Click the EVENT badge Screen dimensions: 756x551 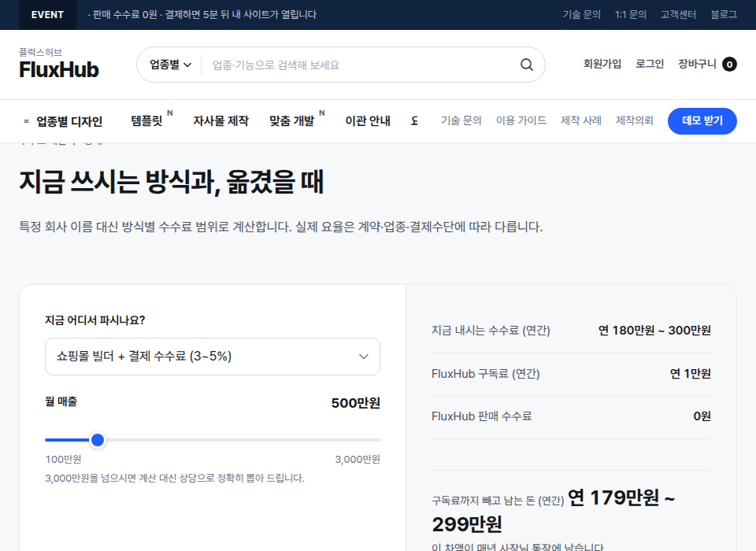tap(47, 15)
